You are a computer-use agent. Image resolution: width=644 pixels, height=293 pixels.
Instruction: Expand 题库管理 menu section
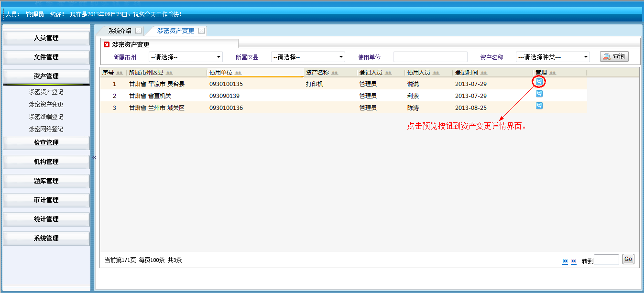(46, 181)
